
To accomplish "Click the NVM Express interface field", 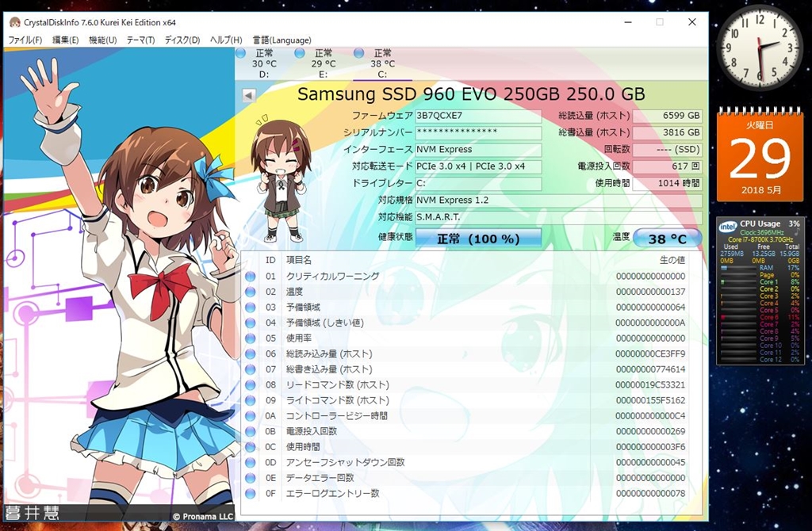I will coord(478,150).
